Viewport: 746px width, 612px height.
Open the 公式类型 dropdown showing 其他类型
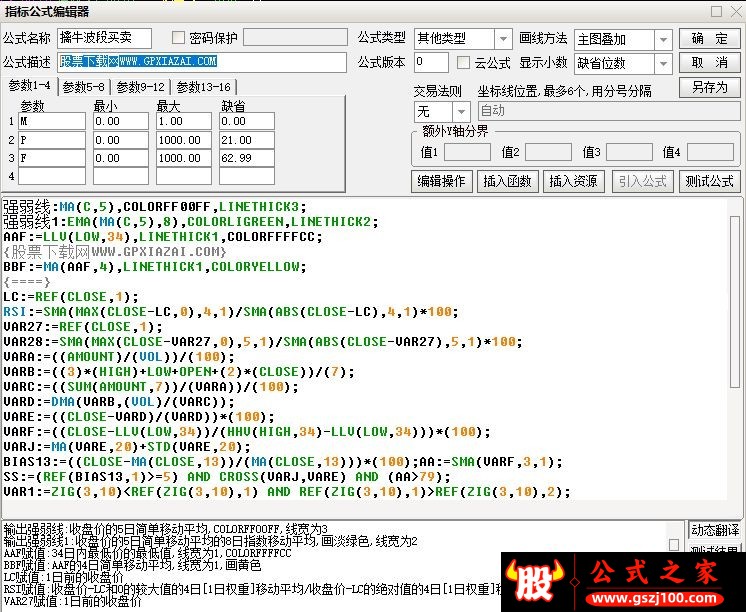click(x=463, y=39)
